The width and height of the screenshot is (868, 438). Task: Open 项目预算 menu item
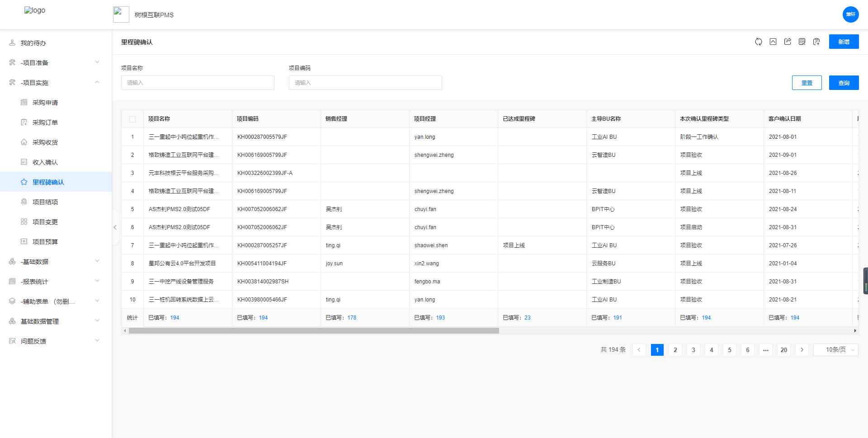(x=56, y=242)
